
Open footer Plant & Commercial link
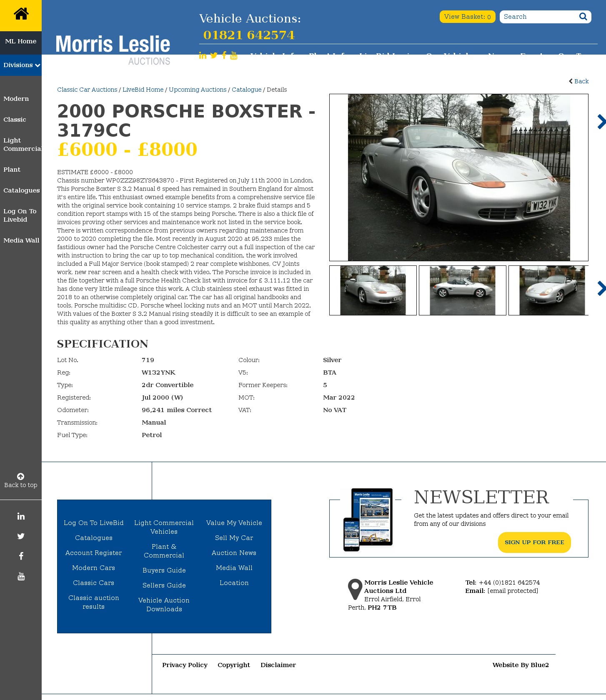pos(164,551)
